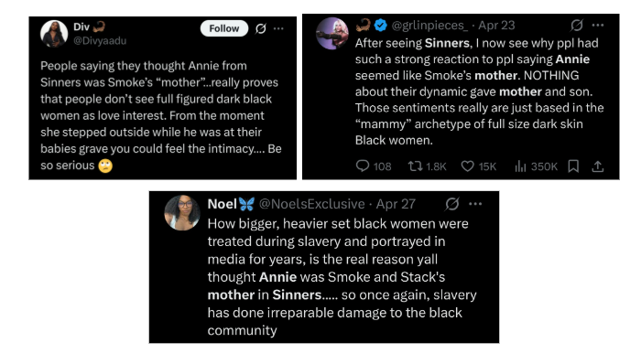This screenshot has height=364, width=641.
Task: Bookmark the grlinpieces_ tweet
Action: click(573, 166)
